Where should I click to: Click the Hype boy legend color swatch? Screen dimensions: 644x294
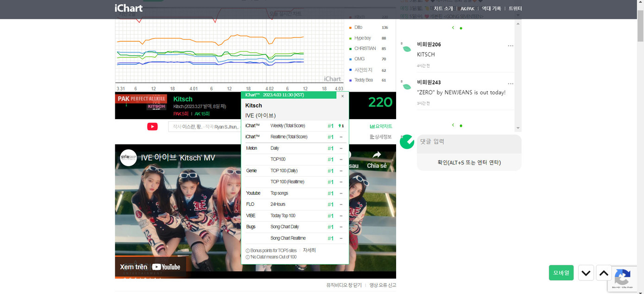click(350, 38)
